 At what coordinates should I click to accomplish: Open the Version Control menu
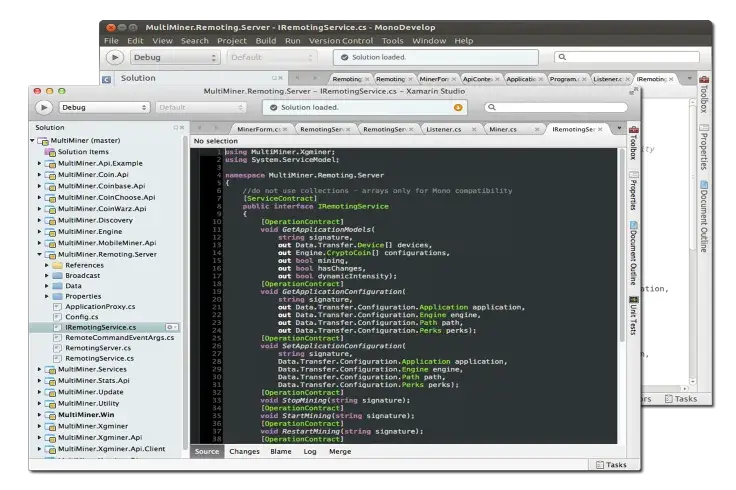[x=341, y=41]
